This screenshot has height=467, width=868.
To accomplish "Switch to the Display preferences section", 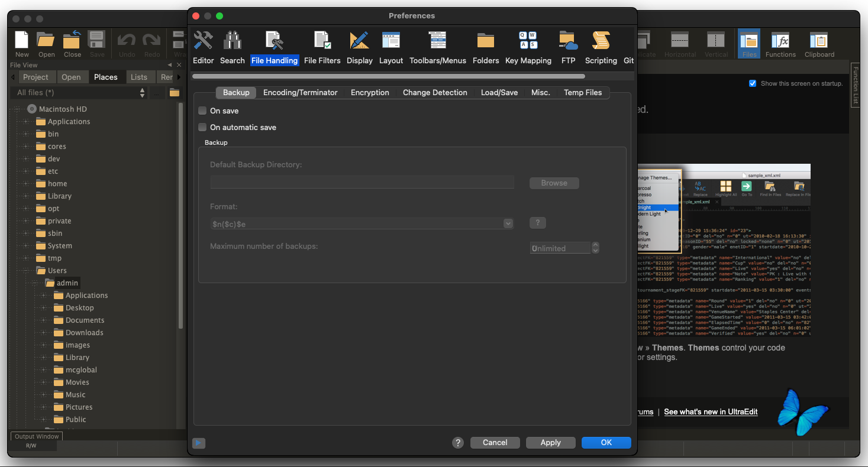I will click(360, 47).
